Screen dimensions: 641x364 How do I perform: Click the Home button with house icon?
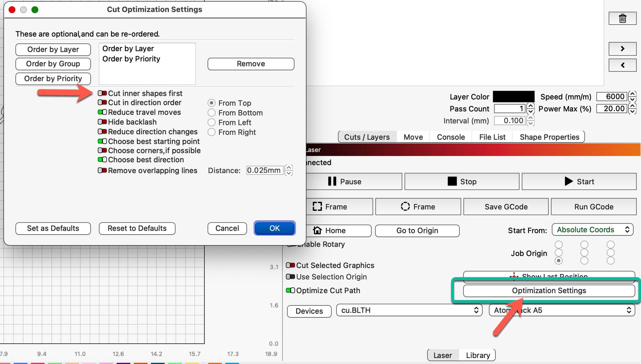(338, 231)
